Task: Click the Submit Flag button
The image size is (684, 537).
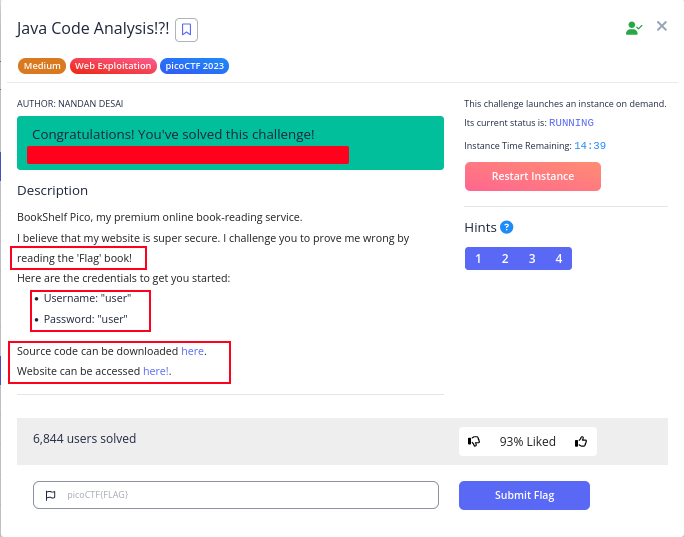Action: pos(524,495)
